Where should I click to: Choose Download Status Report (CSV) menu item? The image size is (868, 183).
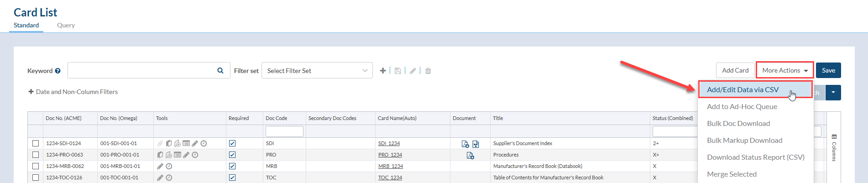[756, 157]
